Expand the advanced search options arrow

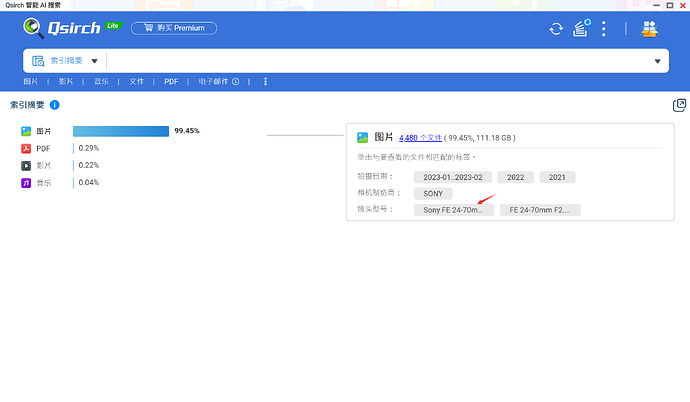[x=657, y=61]
